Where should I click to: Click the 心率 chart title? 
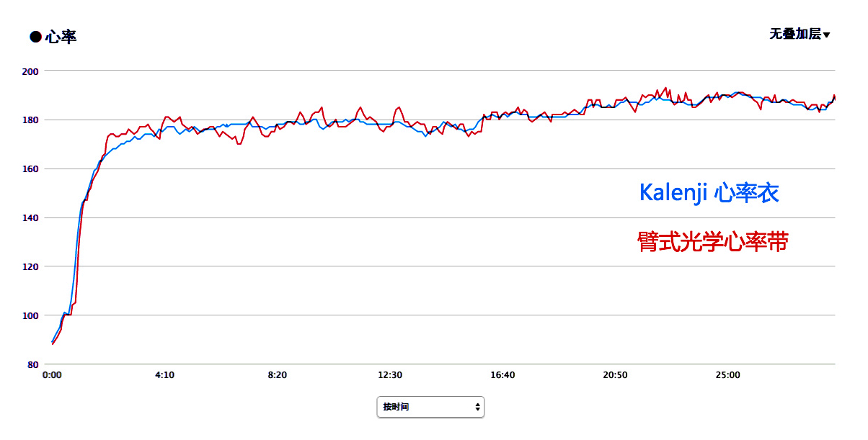[x=61, y=37]
